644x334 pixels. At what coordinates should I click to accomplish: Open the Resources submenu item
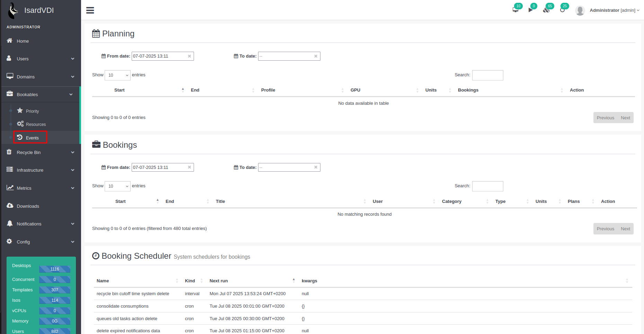pyautogui.click(x=36, y=124)
